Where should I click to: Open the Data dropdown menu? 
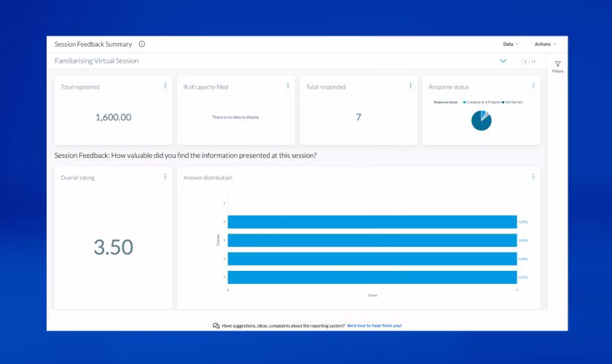(511, 44)
